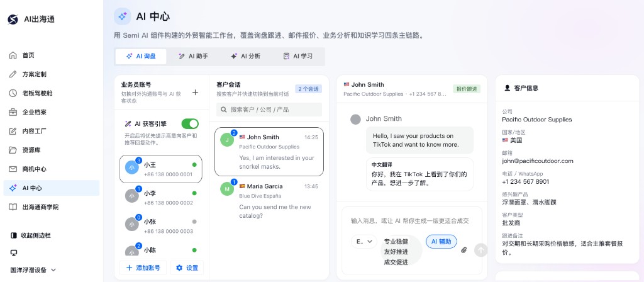644x282 pixels.
Task: Switch to the AI 分析 tab
Action: 245,56
